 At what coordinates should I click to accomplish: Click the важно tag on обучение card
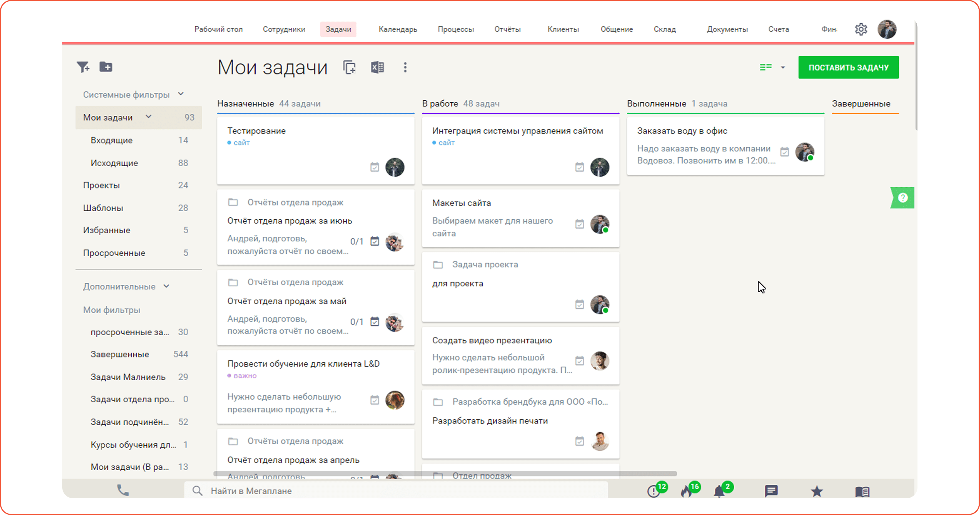(245, 376)
